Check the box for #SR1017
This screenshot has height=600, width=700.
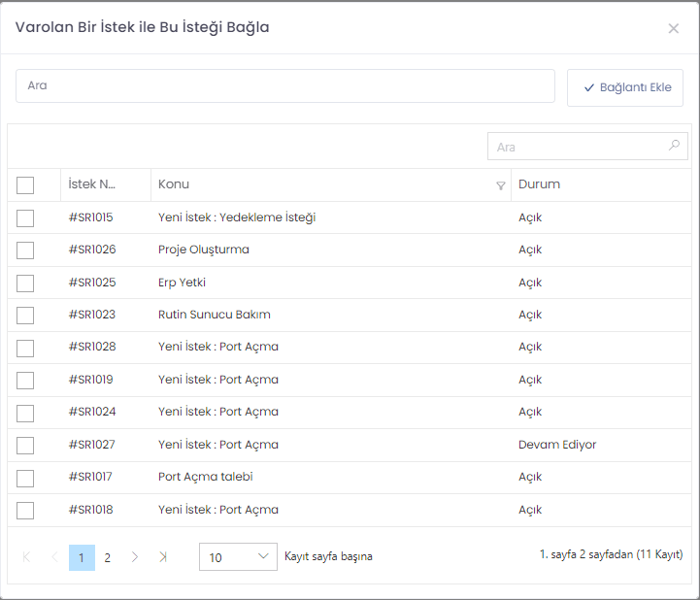(25, 478)
